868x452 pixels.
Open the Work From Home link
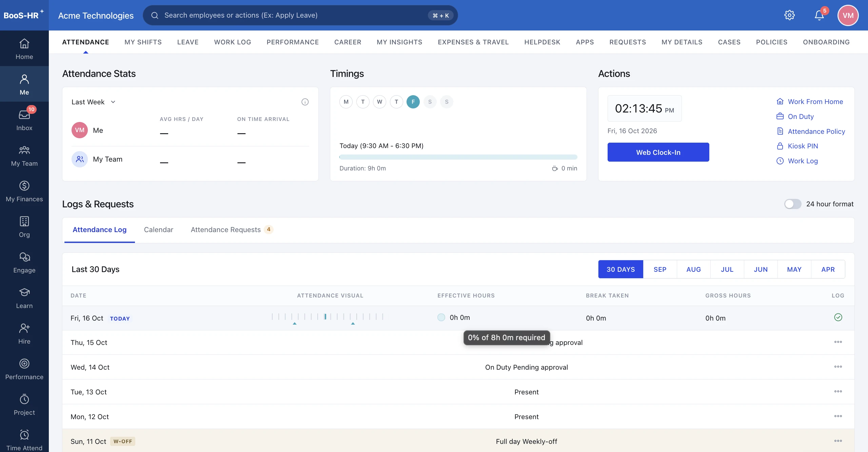[810, 102]
